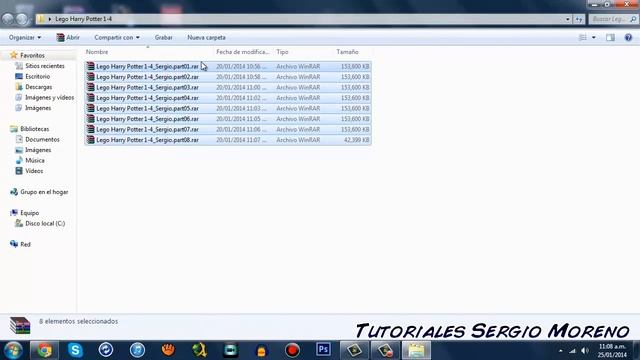Sort by the Nombre column header
The image size is (640, 360).
(x=97, y=52)
